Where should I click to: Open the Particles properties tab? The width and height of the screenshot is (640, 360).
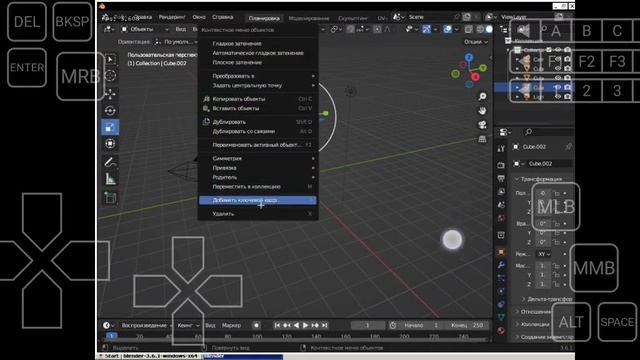[x=501, y=278]
